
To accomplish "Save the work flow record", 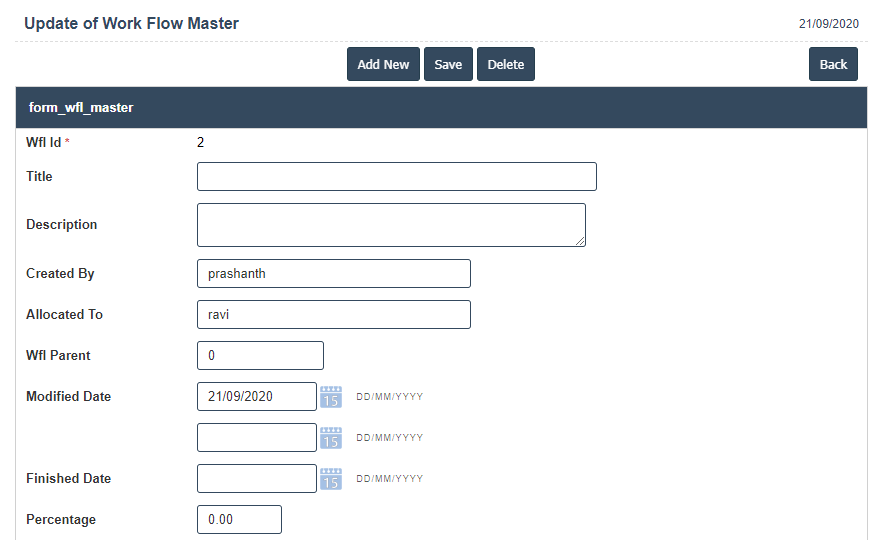I will coord(448,64).
